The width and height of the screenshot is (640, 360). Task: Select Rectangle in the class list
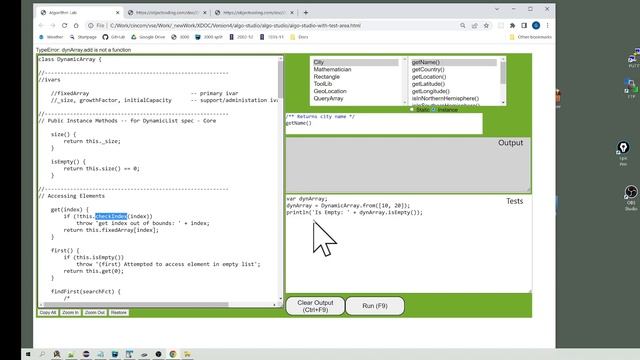(x=355, y=77)
